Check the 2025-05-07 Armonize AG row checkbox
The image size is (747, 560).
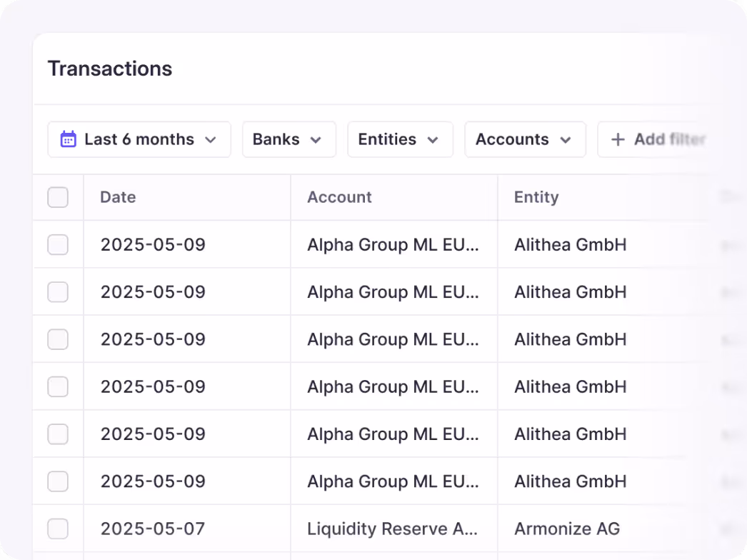[x=58, y=529]
